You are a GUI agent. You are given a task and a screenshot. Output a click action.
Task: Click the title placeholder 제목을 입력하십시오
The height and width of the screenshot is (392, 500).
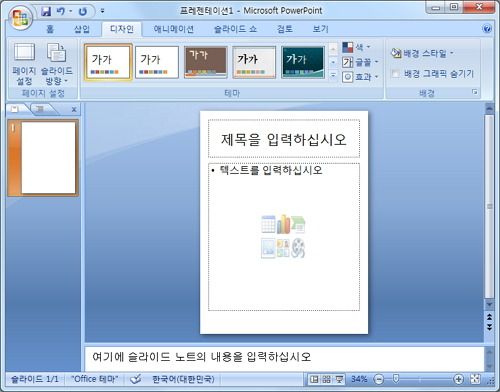(284, 139)
